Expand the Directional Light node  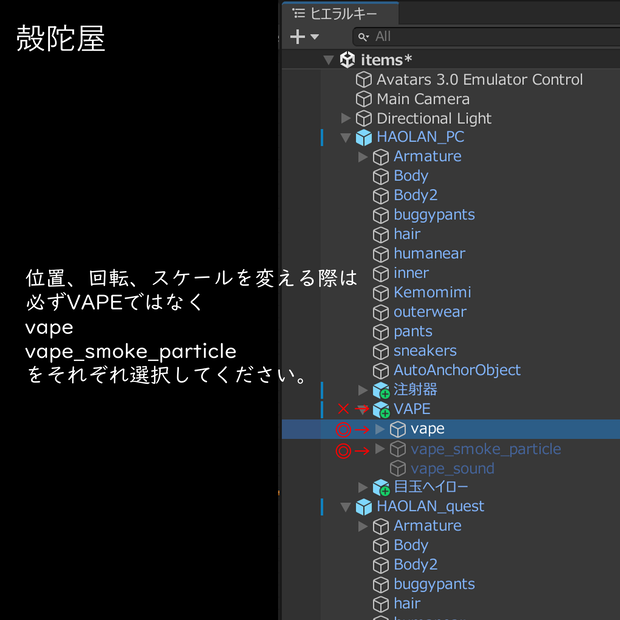tap(346, 118)
